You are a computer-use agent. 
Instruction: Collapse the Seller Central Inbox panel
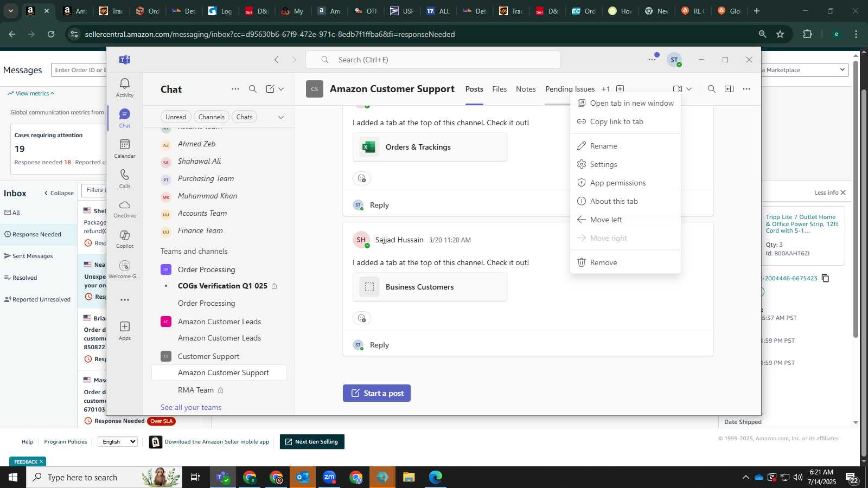point(59,193)
